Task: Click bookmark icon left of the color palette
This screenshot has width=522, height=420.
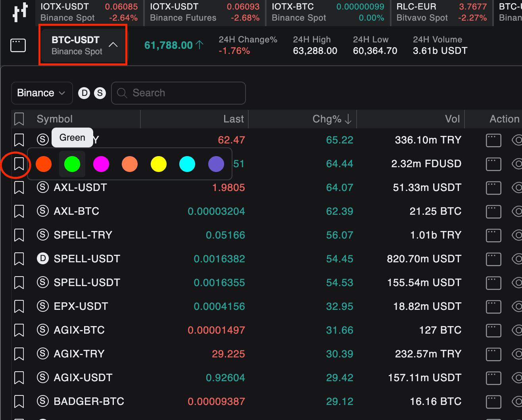Action: coord(19,164)
